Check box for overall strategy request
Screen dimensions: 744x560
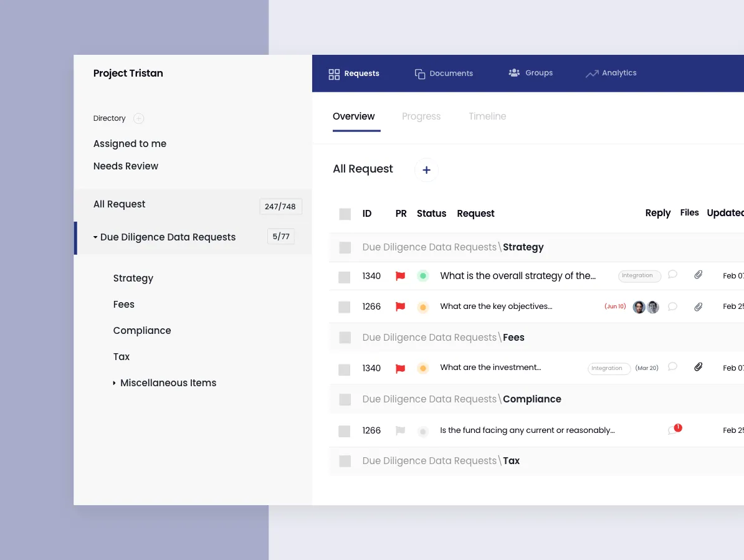[344, 277]
